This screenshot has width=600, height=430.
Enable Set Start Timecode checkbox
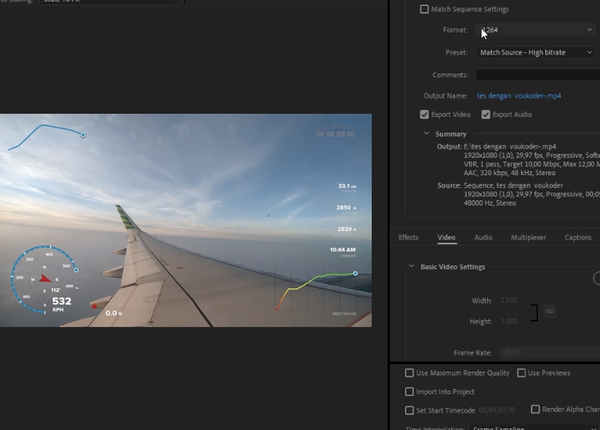coord(409,410)
